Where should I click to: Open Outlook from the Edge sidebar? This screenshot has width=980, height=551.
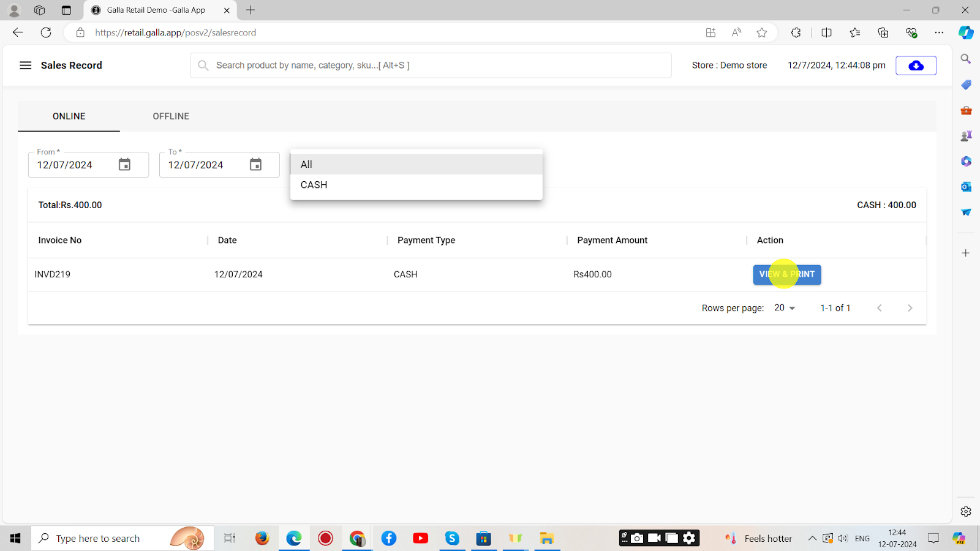966,187
